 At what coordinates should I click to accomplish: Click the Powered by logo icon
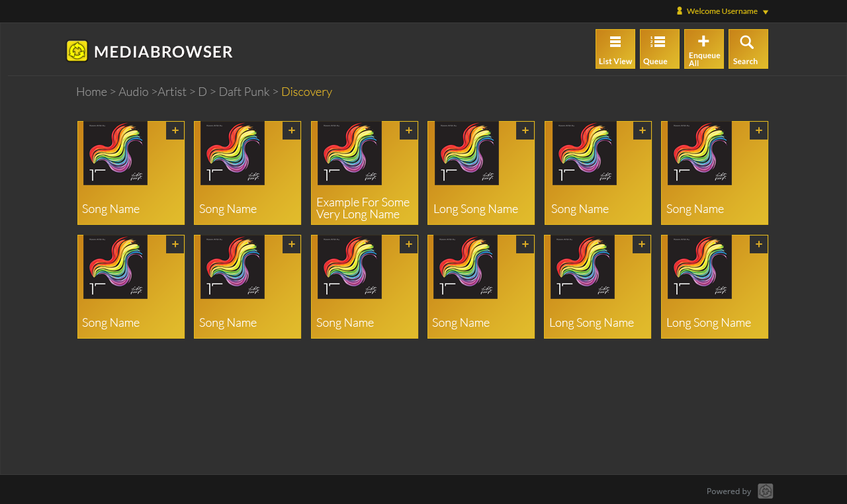click(766, 491)
